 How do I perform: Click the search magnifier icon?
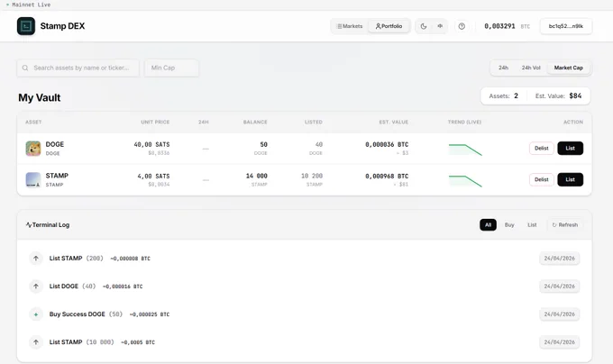(25, 68)
